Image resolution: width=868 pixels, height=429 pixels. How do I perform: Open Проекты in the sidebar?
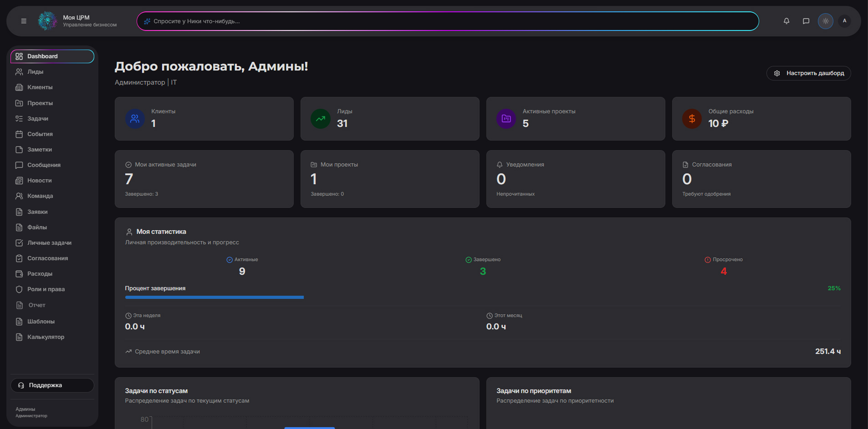coord(40,103)
